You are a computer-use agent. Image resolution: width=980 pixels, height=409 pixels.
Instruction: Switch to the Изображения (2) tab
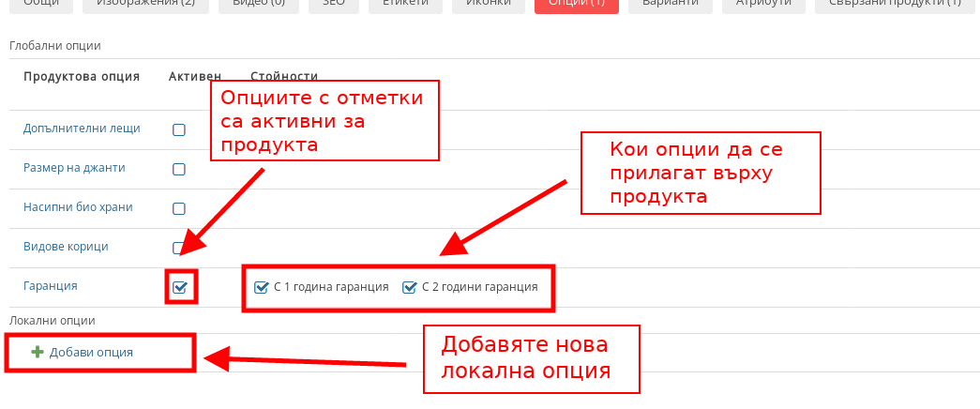tap(144, 4)
